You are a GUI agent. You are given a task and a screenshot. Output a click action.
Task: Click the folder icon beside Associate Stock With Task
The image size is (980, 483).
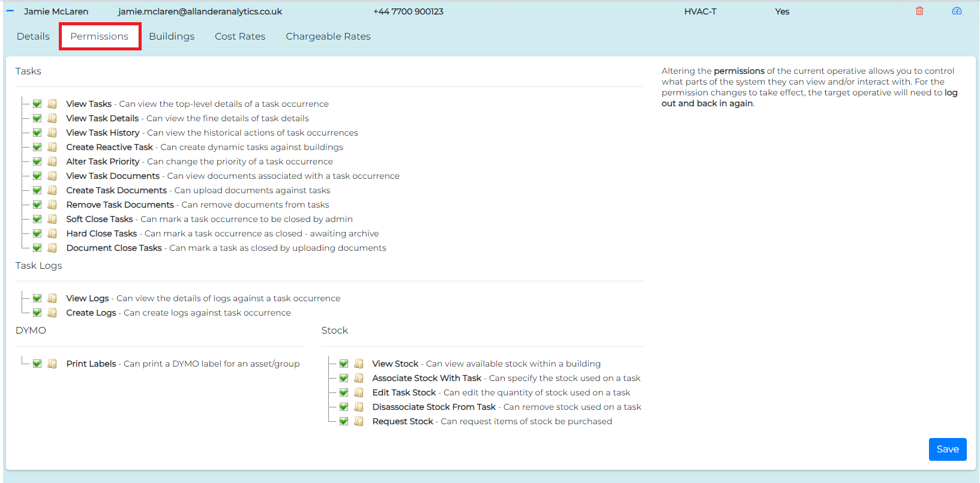[359, 378]
